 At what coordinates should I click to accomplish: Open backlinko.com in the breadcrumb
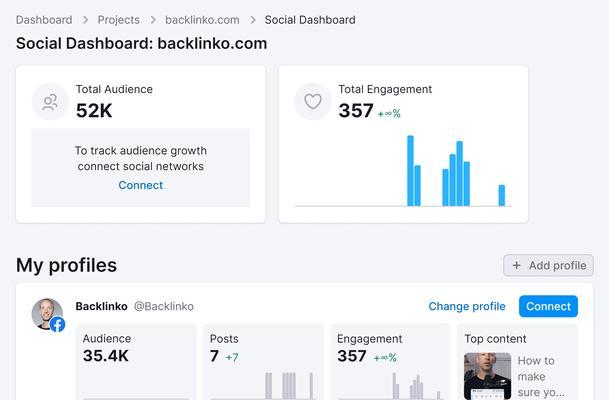tap(202, 20)
